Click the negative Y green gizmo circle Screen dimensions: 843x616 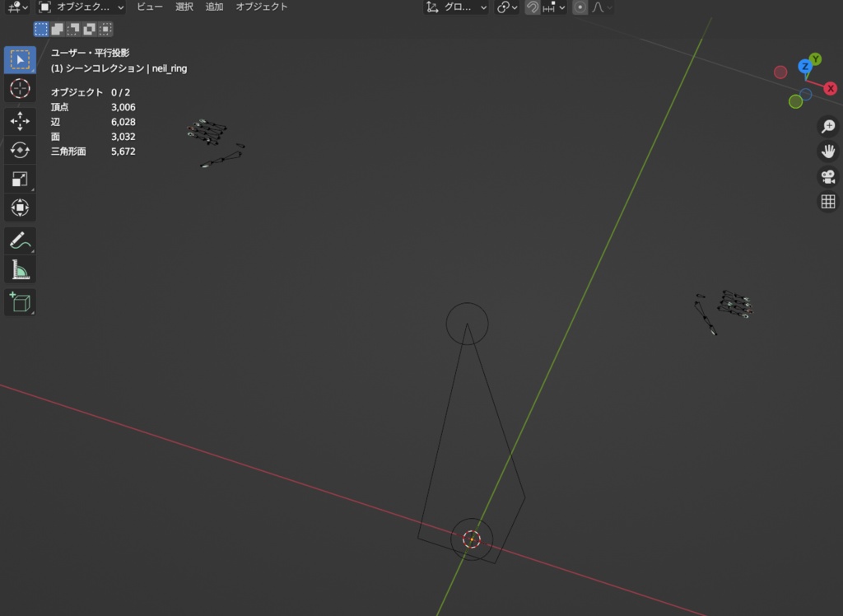(796, 101)
